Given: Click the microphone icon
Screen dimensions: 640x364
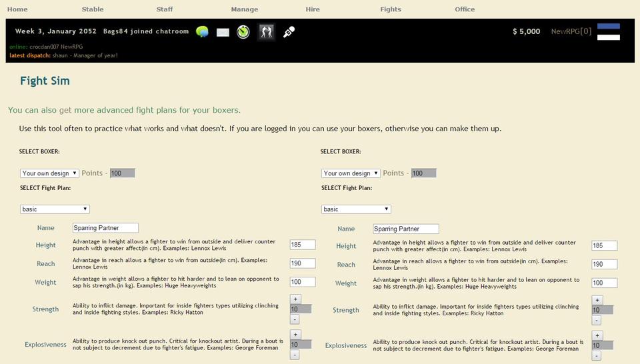Looking at the screenshot, I should (289, 32).
